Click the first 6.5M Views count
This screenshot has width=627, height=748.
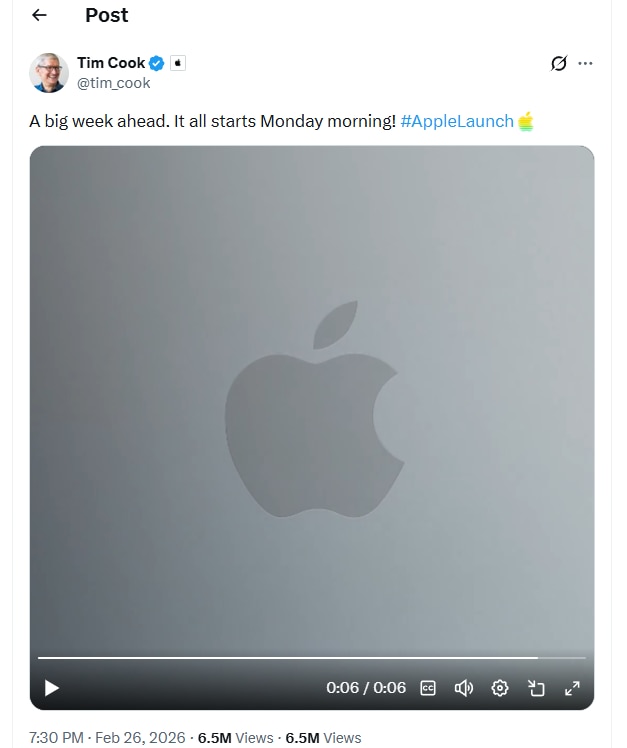[235, 738]
